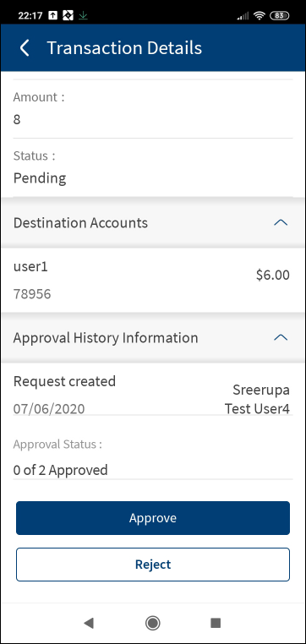Tap the Android back navigation triangle
The height and width of the screenshot is (644, 306).
pyautogui.click(x=89, y=623)
